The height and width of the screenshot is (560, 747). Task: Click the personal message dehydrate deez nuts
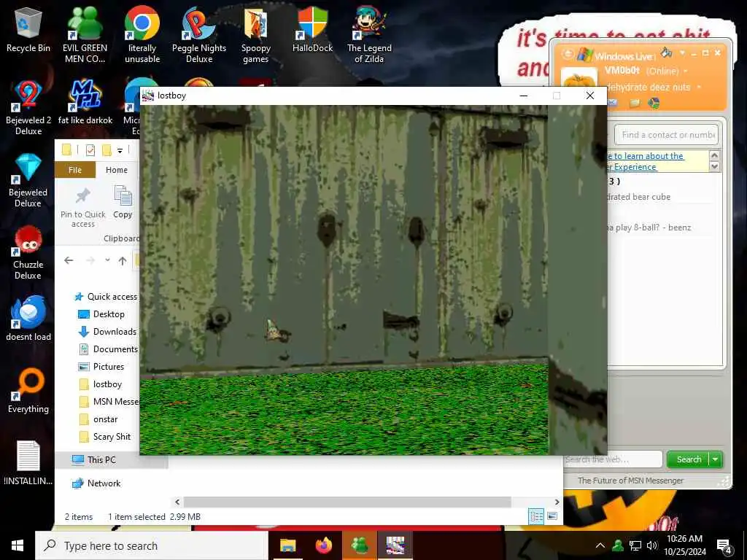649,87
